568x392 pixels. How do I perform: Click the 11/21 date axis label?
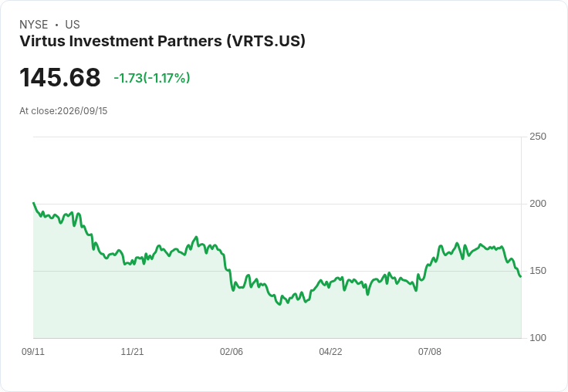point(132,351)
